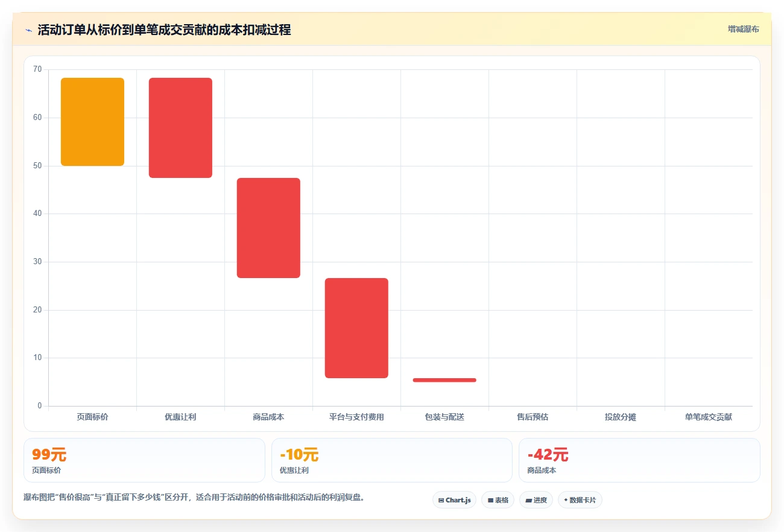
Task: Click the 商品成本 x-axis label
Action: [x=268, y=417]
